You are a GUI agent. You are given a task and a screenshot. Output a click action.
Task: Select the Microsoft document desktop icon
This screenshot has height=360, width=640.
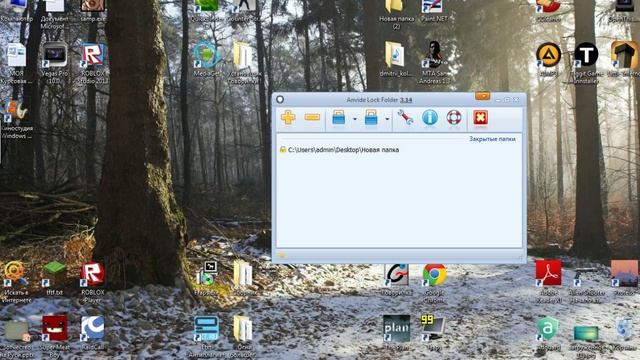click(55, 14)
